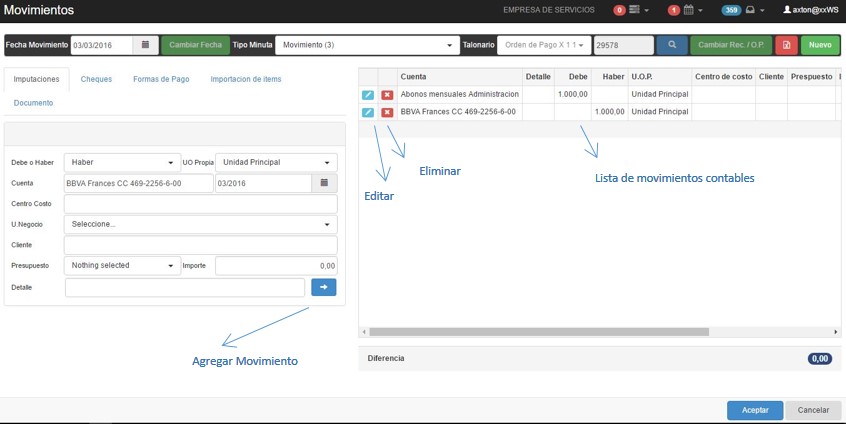Open the Presupuesto 'Nothing selected' dropdown
Viewport: 846px width, 424px height.
point(120,266)
